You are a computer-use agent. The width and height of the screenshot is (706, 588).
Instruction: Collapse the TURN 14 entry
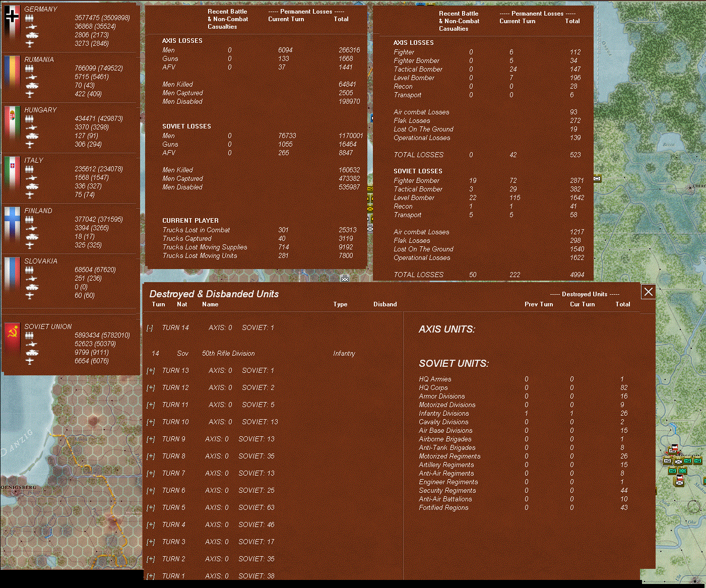click(x=150, y=328)
